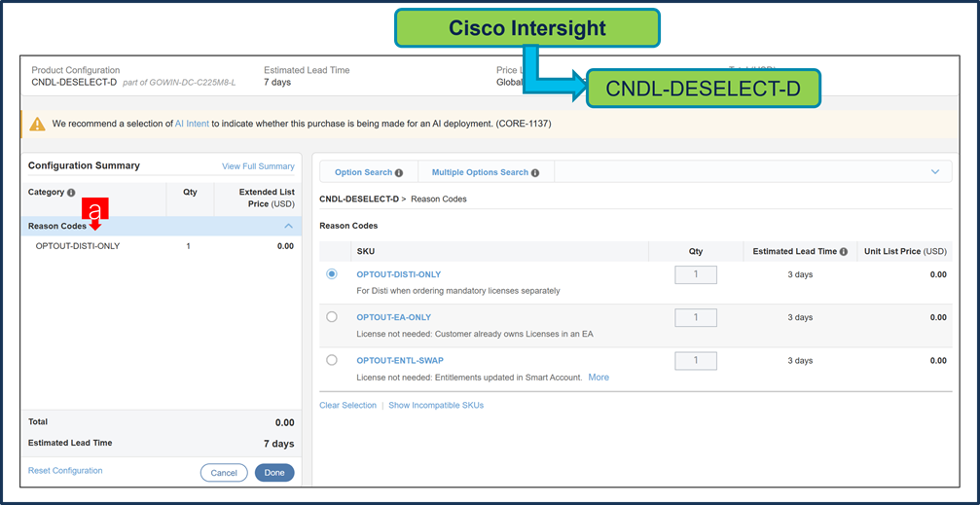
Task: Select OPTOUT-DISTI-ONLY row in Configuration Summary
Action: (162, 246)
